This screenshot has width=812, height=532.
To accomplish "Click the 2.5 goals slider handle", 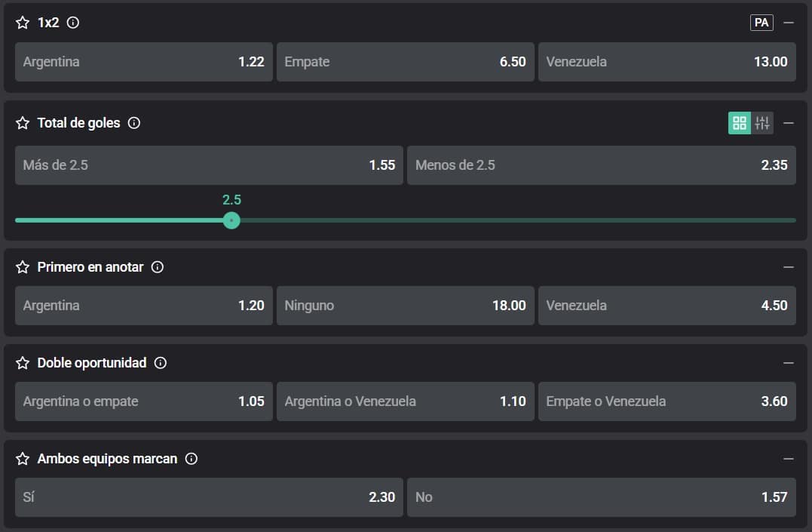I will (x=231, y=220).
